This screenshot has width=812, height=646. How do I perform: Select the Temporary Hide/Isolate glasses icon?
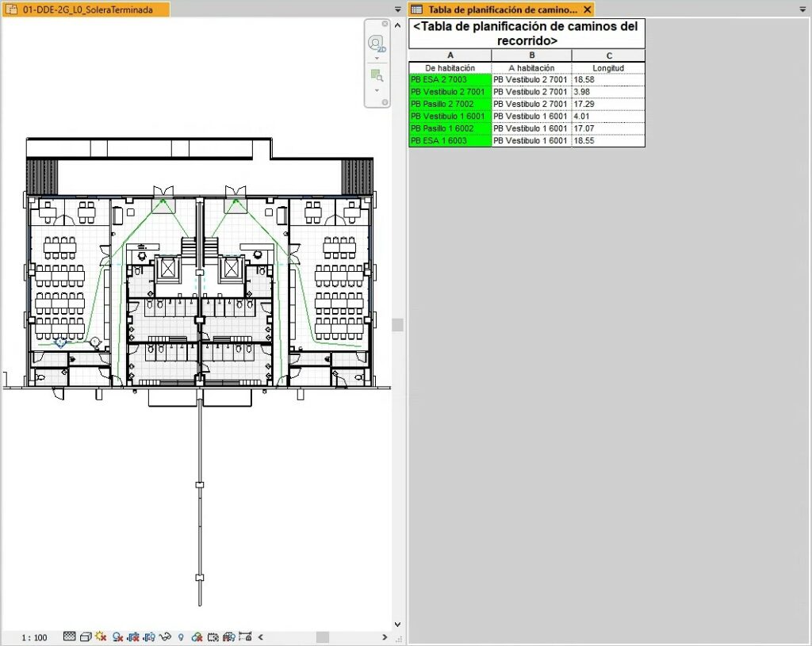pos(164,636)
